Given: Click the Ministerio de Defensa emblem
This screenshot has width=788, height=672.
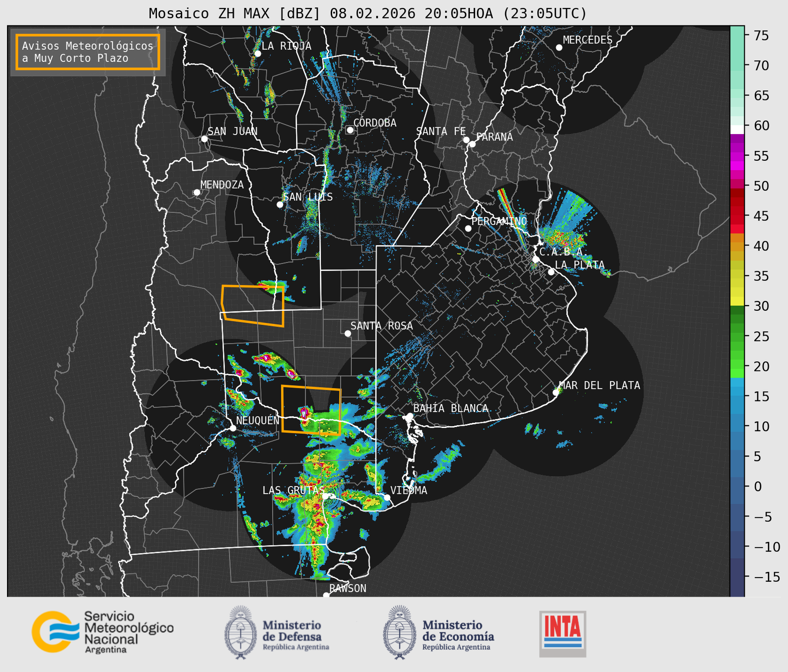Looking at the screenshot, I should coord(240,633).
